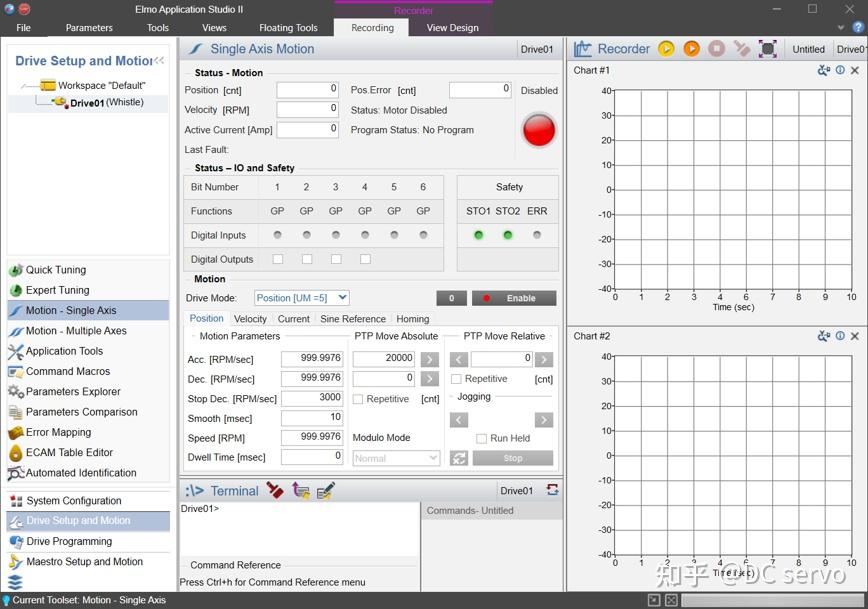Click the Enable motor button
This screenshot has height=609, width=868.
514,298
